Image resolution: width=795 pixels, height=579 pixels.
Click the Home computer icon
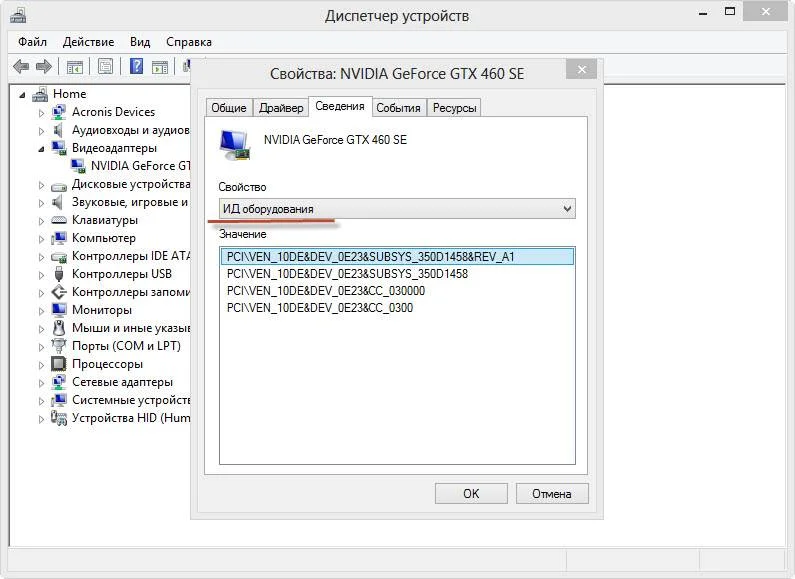pos(40,94)
